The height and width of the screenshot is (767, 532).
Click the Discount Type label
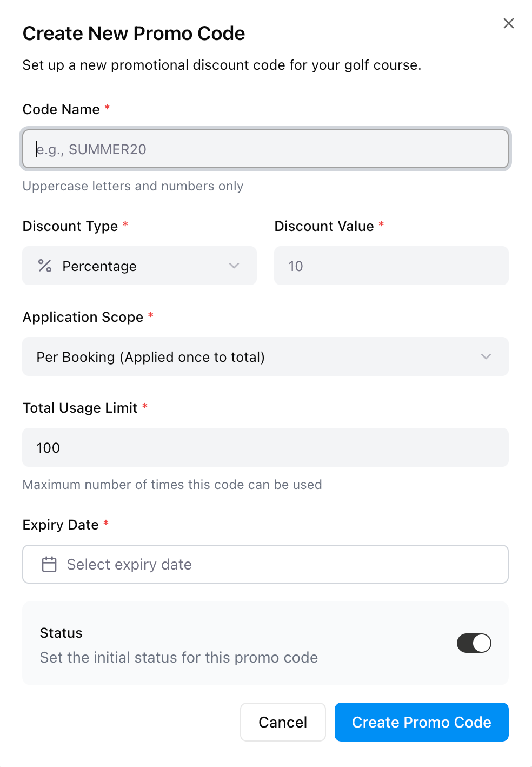point(70,226)
